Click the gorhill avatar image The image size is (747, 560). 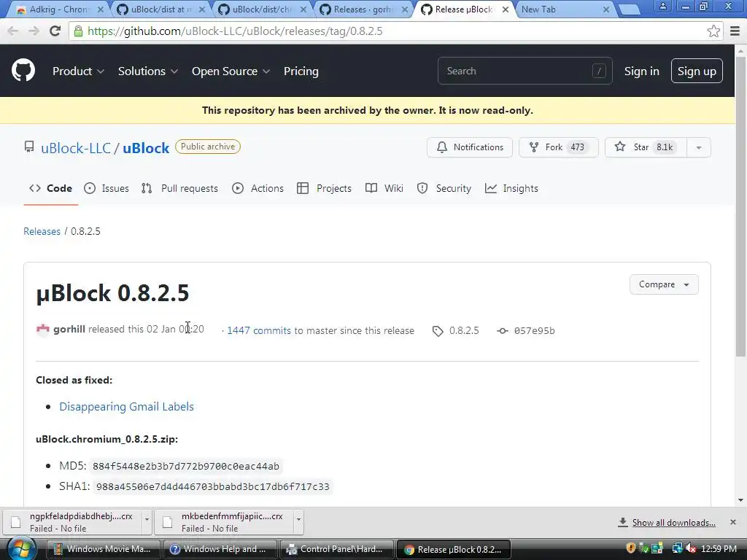[x=43, y=330]
